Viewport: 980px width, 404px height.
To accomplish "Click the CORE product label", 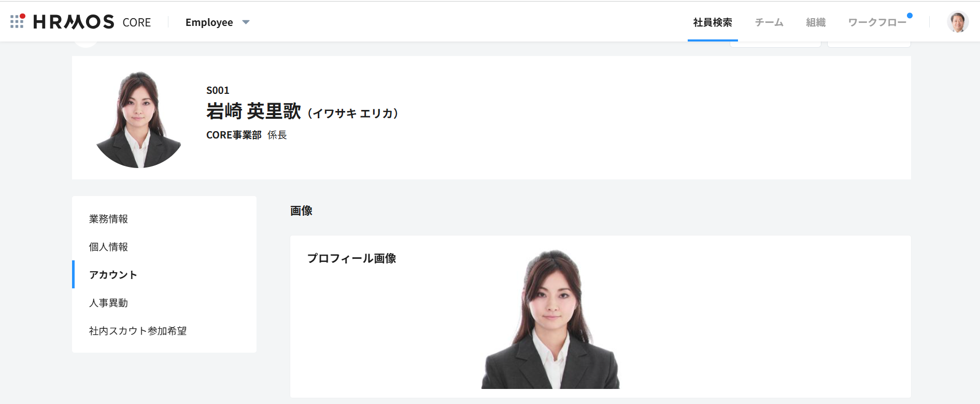I will click(x=137, y=22).
